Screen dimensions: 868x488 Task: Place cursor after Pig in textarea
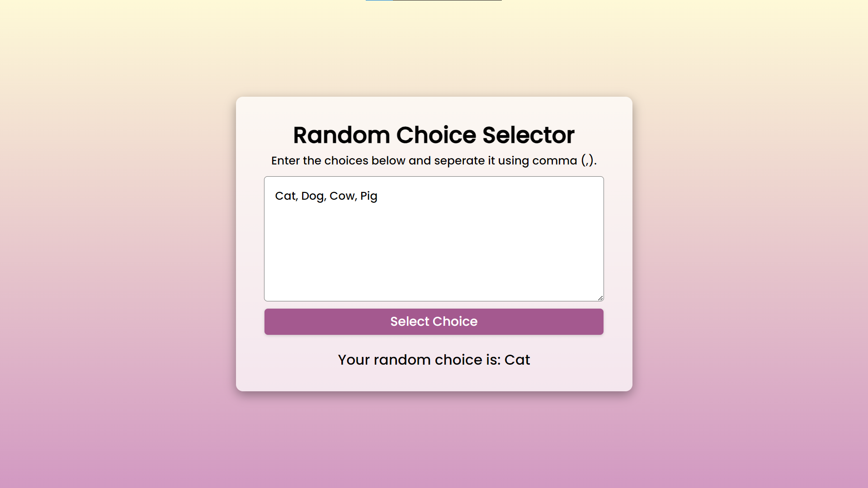(x=378, y=196)
